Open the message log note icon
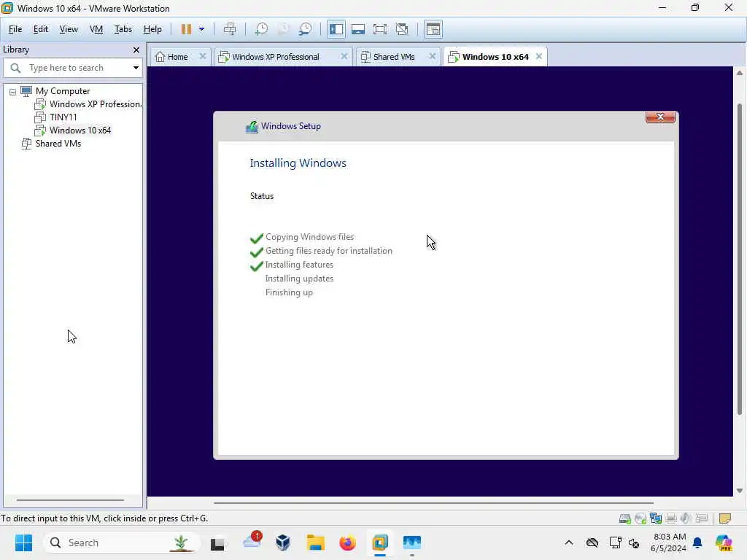This screenshot has height=560, width=747. [725, 518]
